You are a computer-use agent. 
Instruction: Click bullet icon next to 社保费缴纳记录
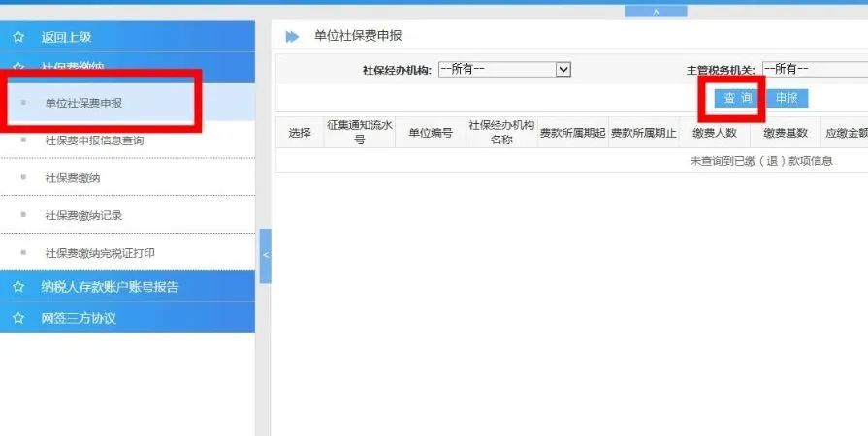click(x=23, y=215)
